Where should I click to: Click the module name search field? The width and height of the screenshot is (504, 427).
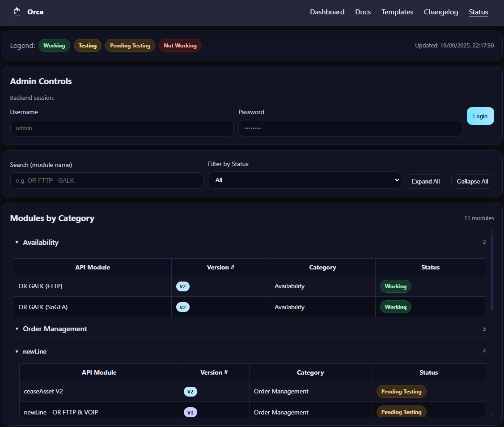click(106, 180)
